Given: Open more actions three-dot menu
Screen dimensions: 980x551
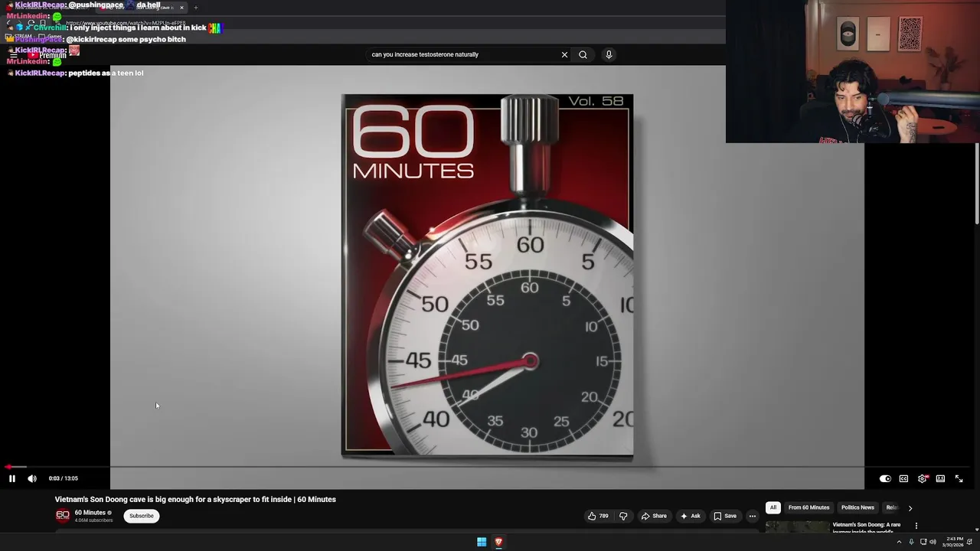Looking at the screenshot, I should tap(752, 516).
